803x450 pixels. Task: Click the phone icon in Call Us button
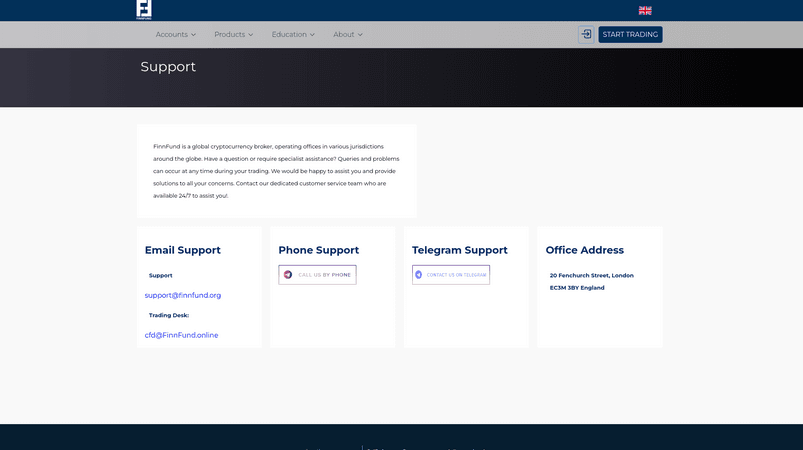(x=288, y=275)
